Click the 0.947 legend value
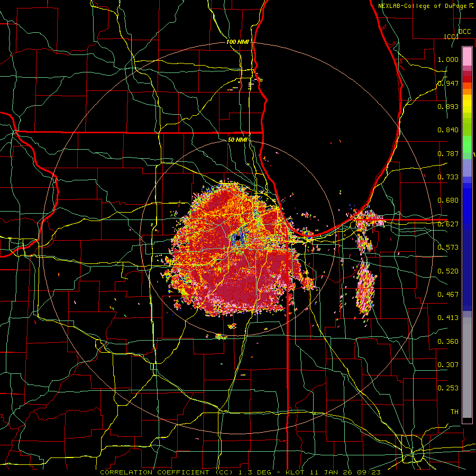Viewport: 476px width, 476px height. coord(448,83)
